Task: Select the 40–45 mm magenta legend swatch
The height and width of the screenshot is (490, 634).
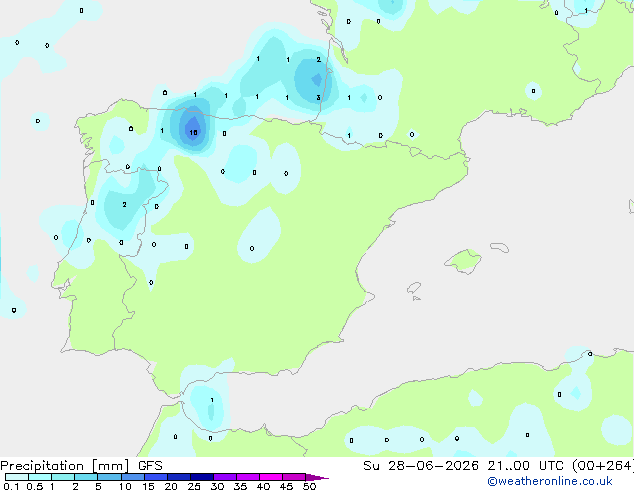Action: pos(271,477)
